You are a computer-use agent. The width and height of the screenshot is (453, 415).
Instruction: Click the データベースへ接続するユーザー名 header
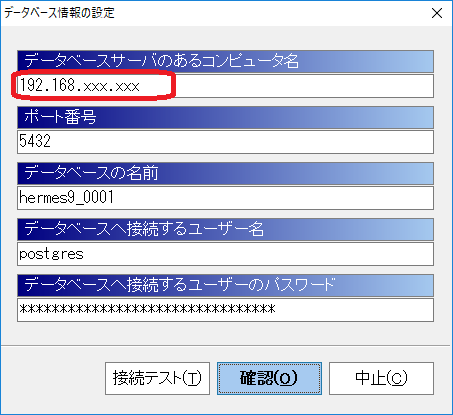pyautogui.click(x=144, y=229)
